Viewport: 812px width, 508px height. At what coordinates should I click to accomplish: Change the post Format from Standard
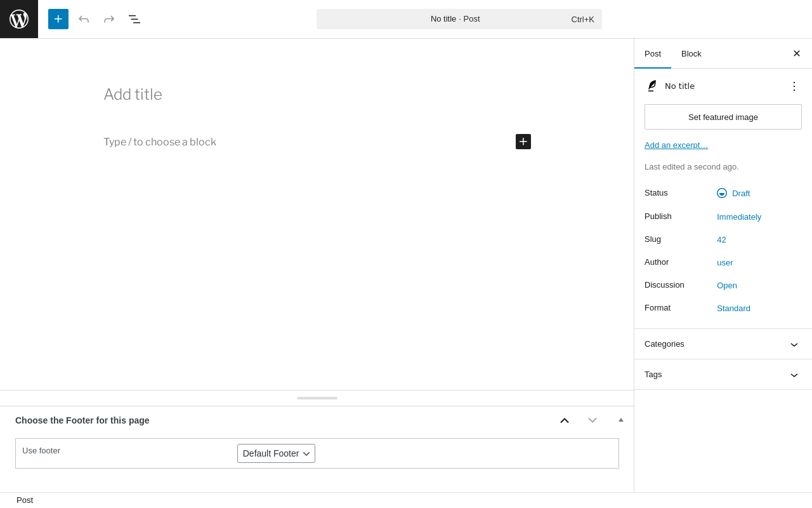[x=733, y=308]
